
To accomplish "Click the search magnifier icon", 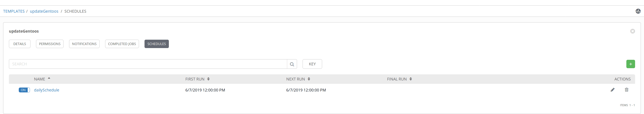I will pyautogui.click(x=292, y=64).
